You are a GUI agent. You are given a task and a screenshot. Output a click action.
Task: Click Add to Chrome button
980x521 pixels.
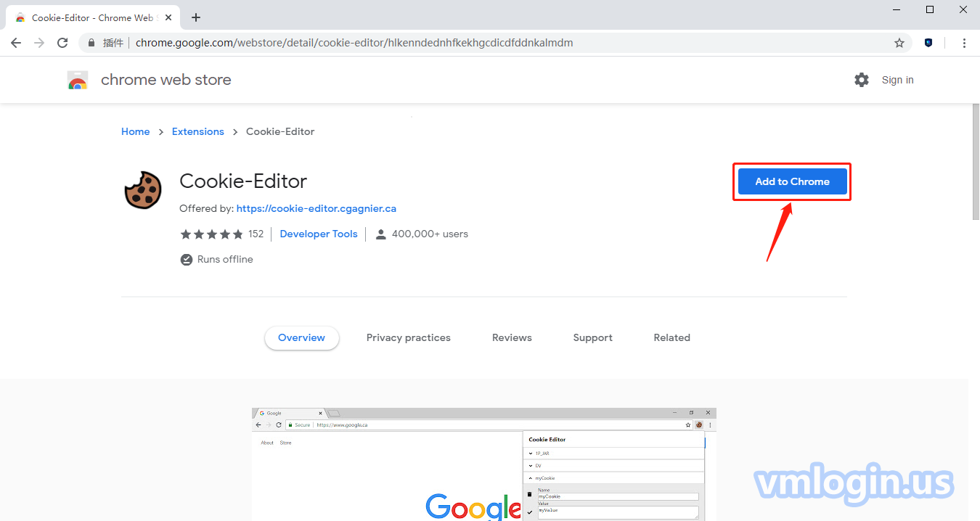792,181
